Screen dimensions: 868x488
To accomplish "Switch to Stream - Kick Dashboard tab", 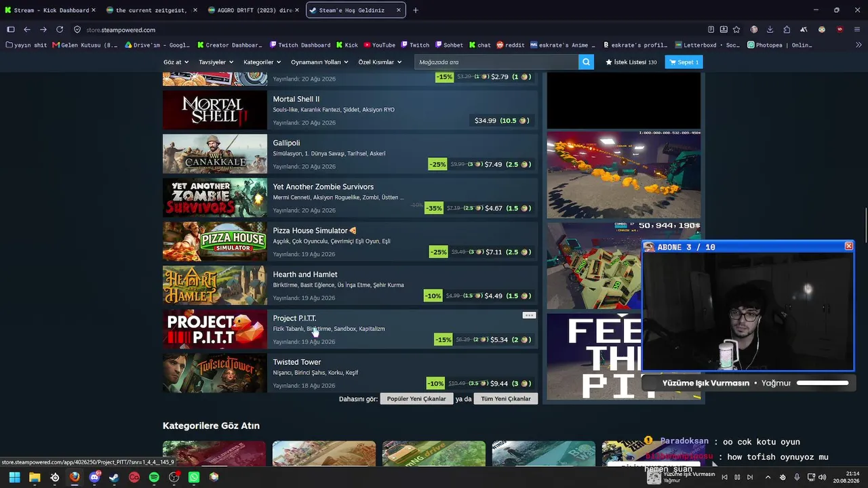I will click(50, 10).
